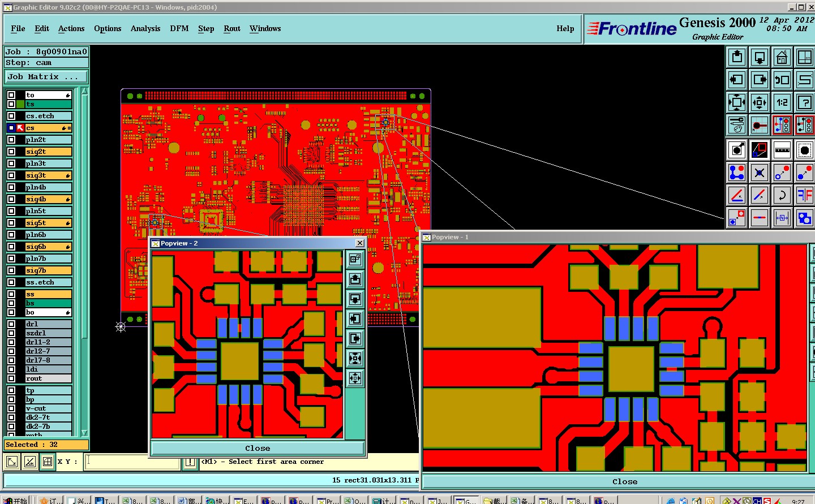
Task: Click the question mark help icon
Action: [805, 102]
